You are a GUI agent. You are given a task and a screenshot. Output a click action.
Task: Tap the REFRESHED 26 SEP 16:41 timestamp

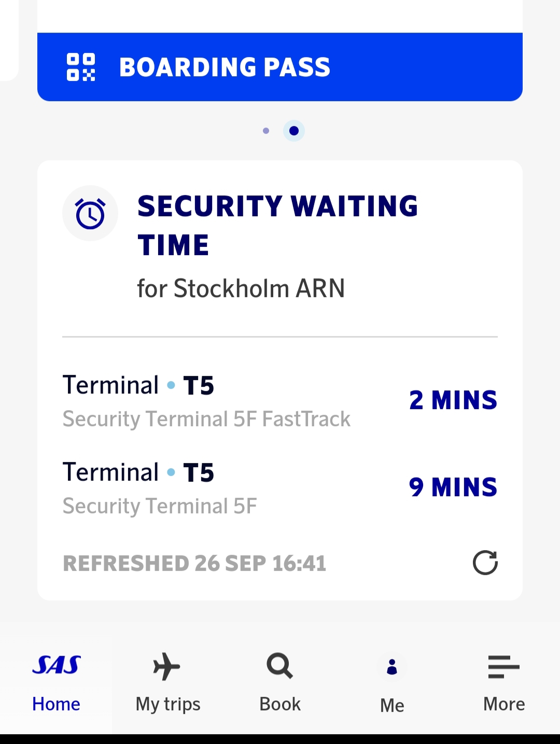point(194,564)
